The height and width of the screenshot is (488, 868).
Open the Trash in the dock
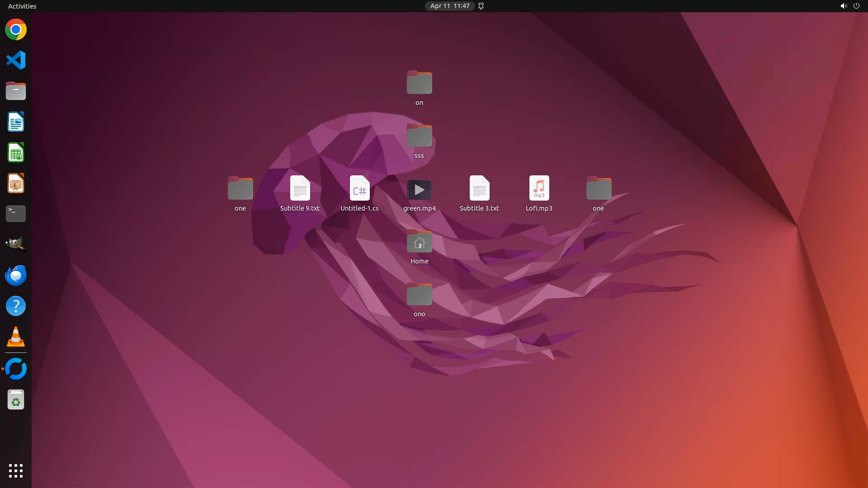[x=16, y=400]
